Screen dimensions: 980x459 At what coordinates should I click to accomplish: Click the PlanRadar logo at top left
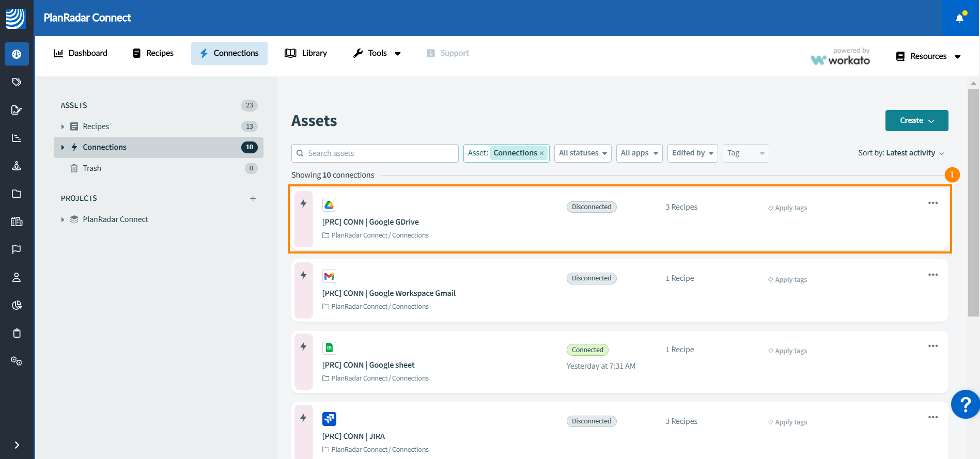[x=15, y=18]
